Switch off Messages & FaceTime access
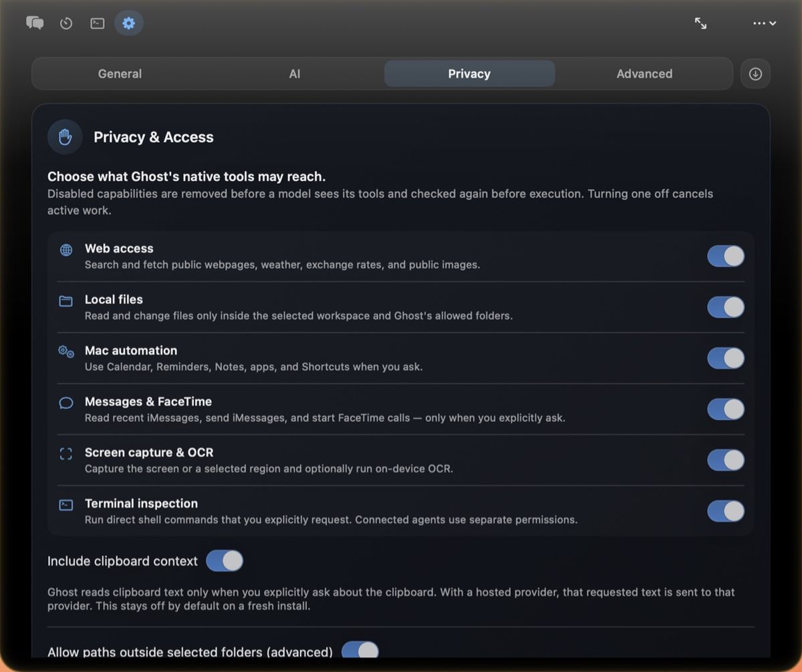Viewport: 802px width, 672px height. [x=726, y=409]
